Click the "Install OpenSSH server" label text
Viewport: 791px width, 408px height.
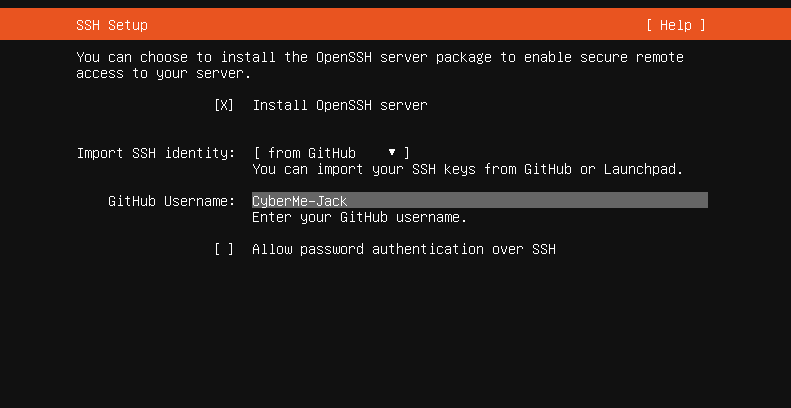coord(339,105)
